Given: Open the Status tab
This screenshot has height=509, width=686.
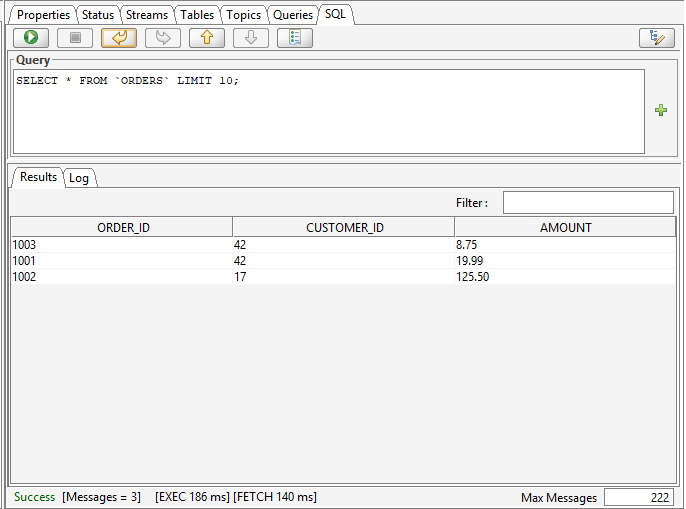Looking at the screenshot, I should [98, 15].
